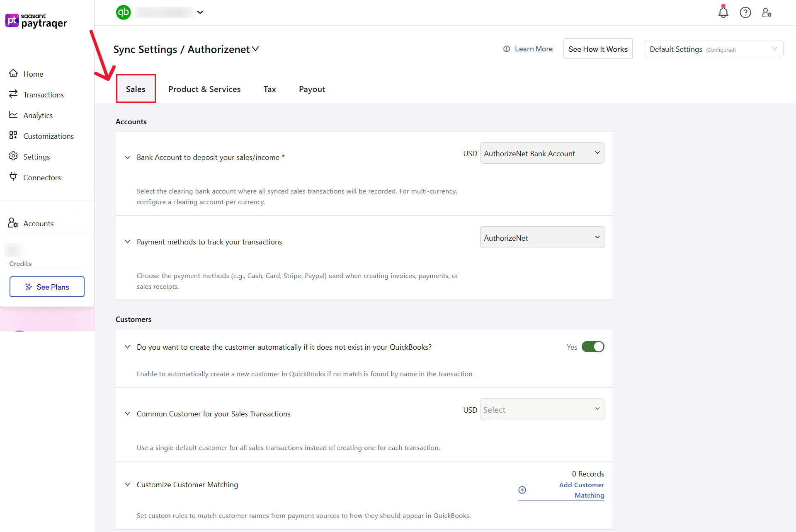Image resolution: width=796 pixels, height=532 pixels.
Task: Collapse the Bank Account to deposit row
Action: pos(128,157)
